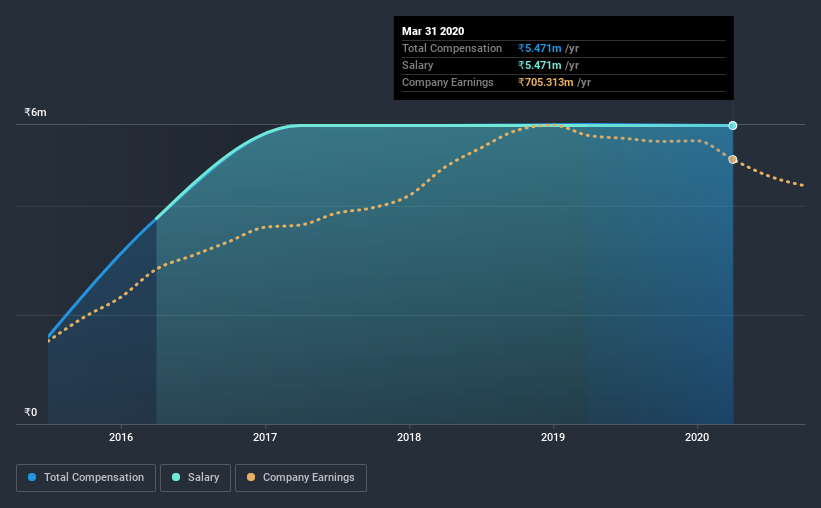Click the orange Company Earnings legend dot
The image size is (821, 508).
tap(251, 477)
